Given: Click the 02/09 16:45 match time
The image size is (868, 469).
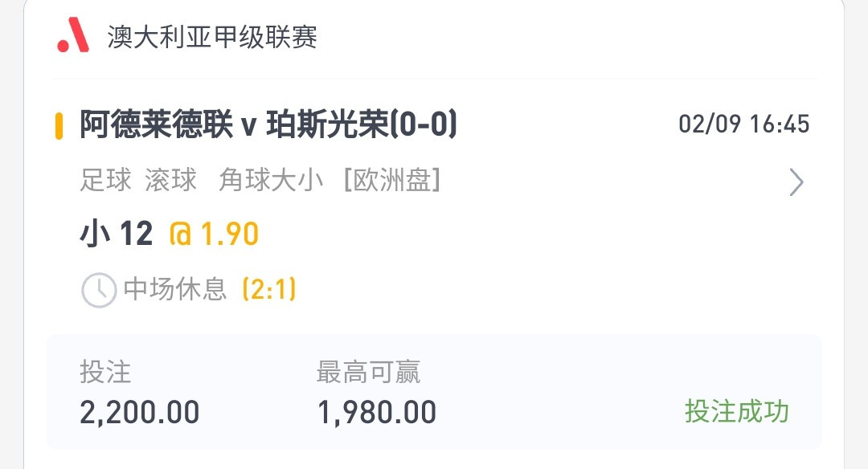Looking at the screenshot, I should pyautogui.click(x=743, y=124).
